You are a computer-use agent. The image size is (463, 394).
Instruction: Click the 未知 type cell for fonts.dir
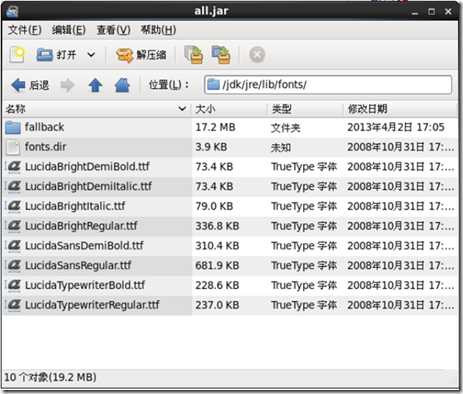pyautogui.click(x=281, y=147)
